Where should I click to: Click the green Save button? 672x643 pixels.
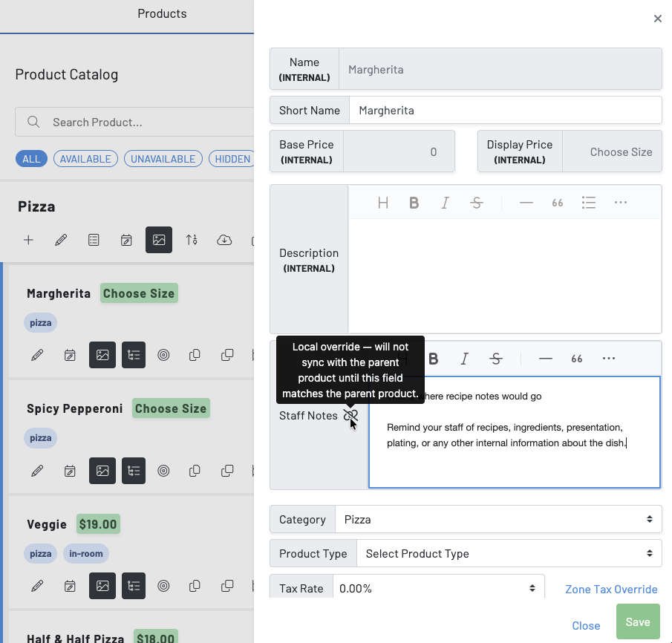tap(638, 621)
